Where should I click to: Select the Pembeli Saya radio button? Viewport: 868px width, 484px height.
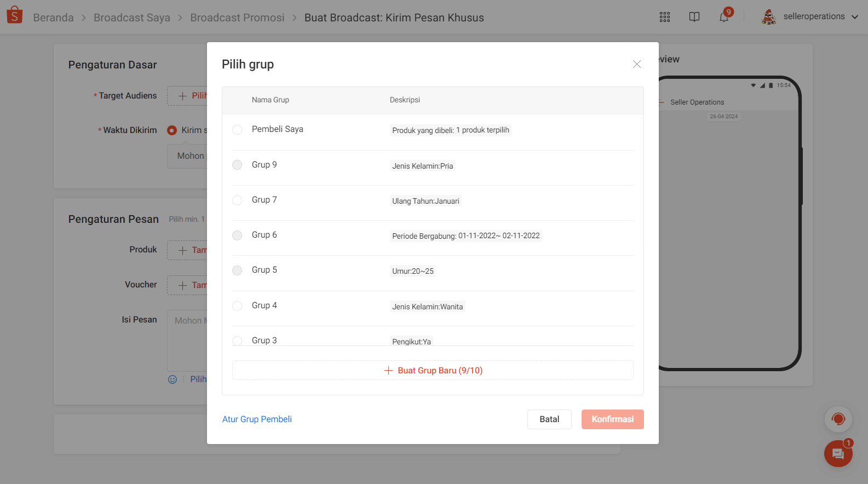pos(237,130)
